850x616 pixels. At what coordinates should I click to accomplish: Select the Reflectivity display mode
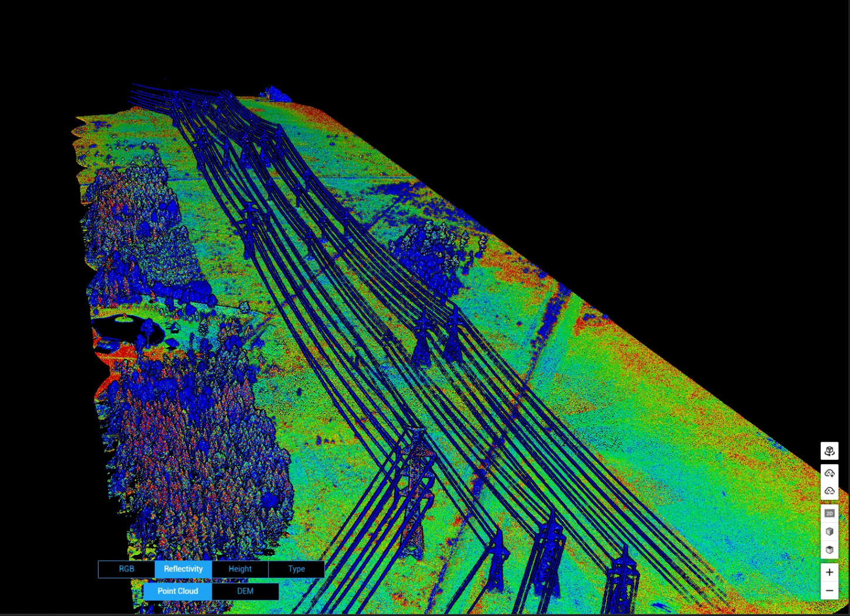pos(183,569)
